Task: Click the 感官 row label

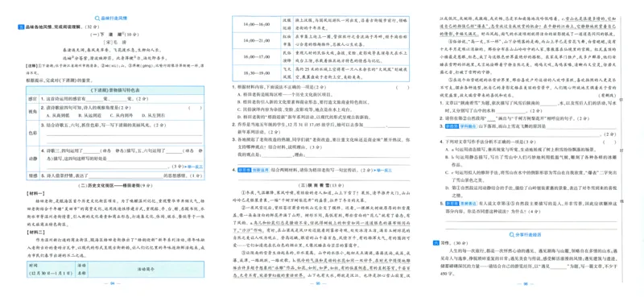Action: click(x=32, y=99)
